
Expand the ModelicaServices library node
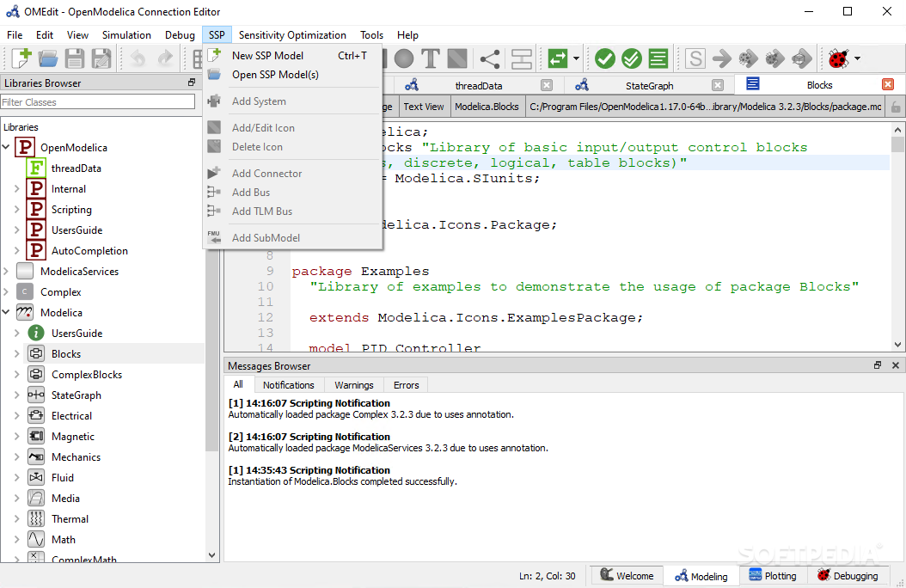pyautogui.click(x=6, y=271)
